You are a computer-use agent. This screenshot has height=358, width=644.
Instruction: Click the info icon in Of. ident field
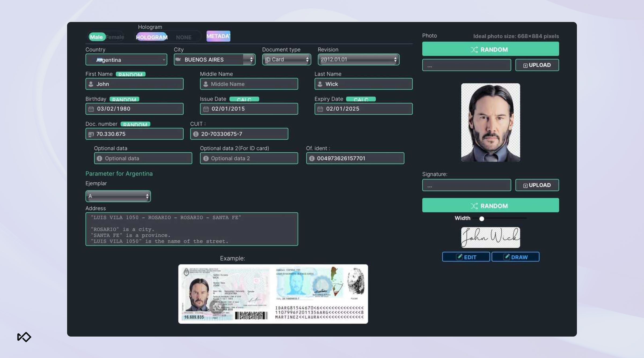(x=312, y=158)
